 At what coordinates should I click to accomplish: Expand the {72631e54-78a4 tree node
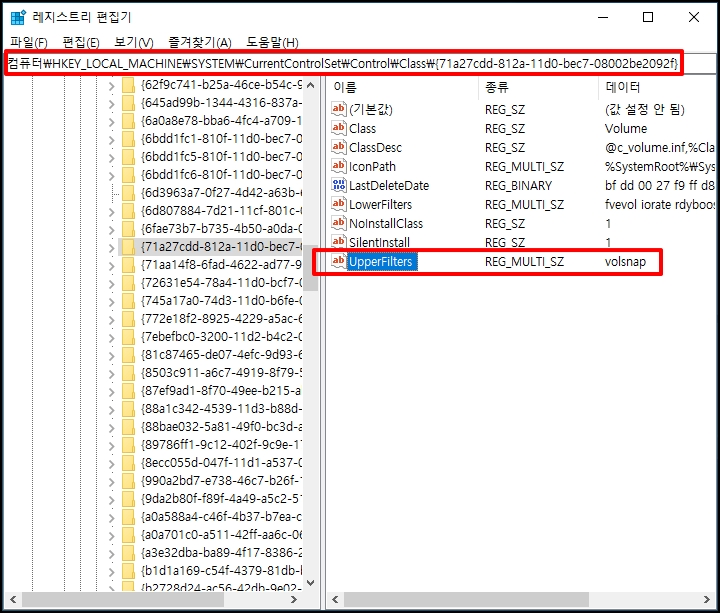coord(112,284)
